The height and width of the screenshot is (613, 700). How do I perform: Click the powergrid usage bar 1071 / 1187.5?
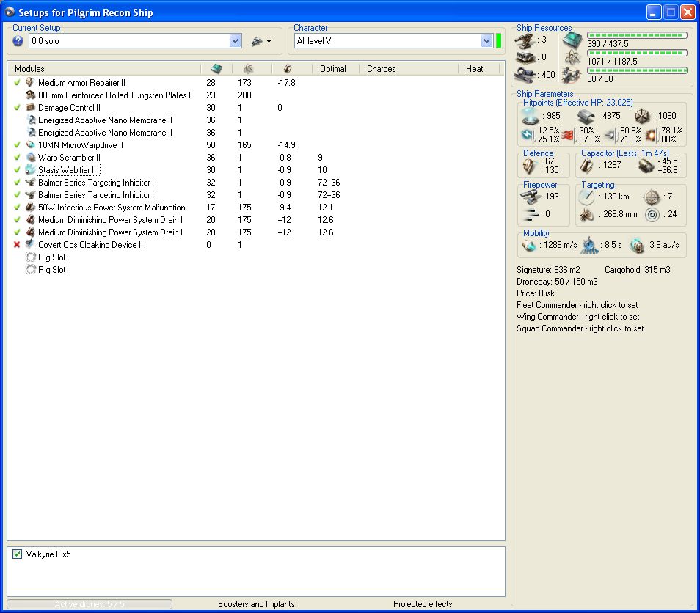click(637, 53)
